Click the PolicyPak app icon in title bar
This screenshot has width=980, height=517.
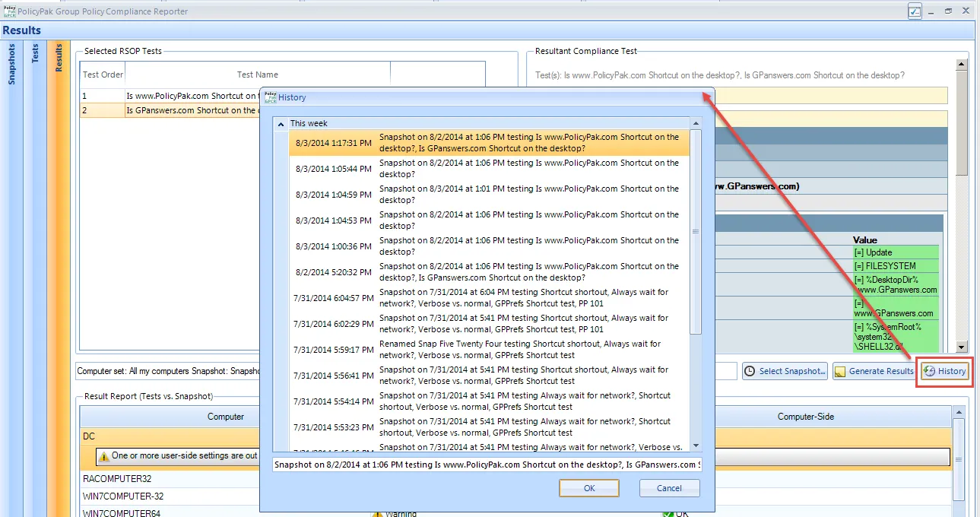pos(10,11)
